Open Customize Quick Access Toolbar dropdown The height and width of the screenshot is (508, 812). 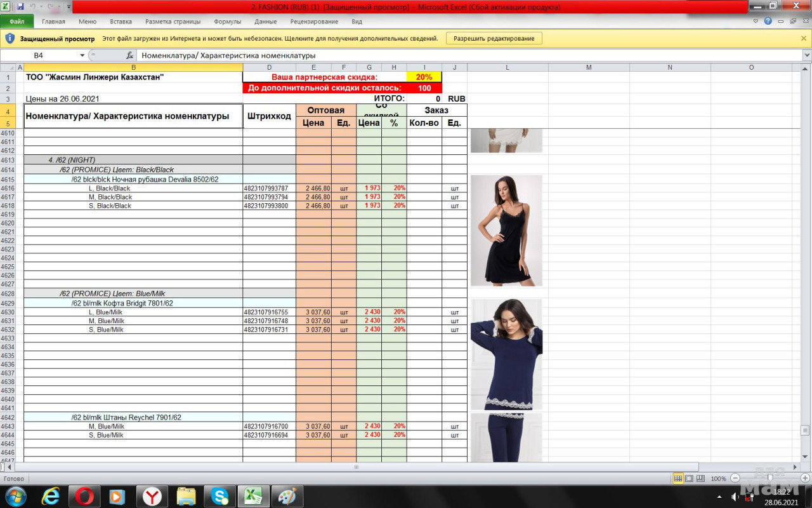69,7
